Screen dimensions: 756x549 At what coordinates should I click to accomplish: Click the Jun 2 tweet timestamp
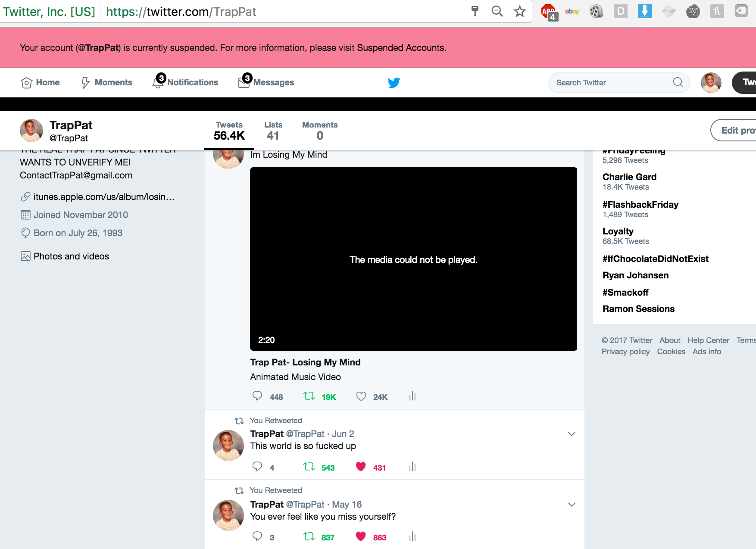pyautogui.click(x=343, y=434)
